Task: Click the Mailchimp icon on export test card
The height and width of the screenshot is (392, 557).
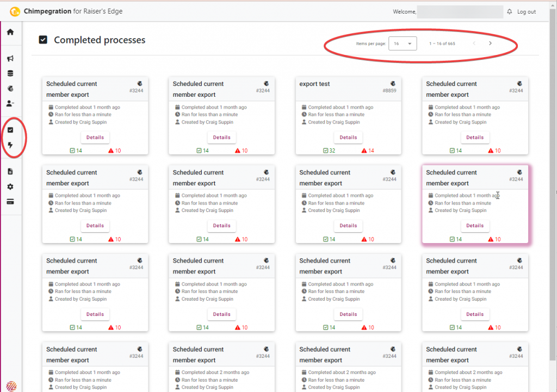Action: pyautogui.click(x=393, y=83)
